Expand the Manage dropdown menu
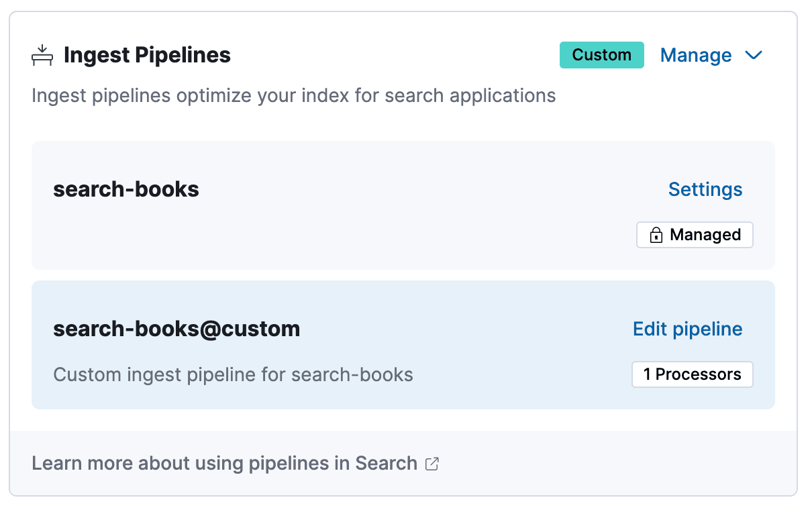 tap(711, 56)
